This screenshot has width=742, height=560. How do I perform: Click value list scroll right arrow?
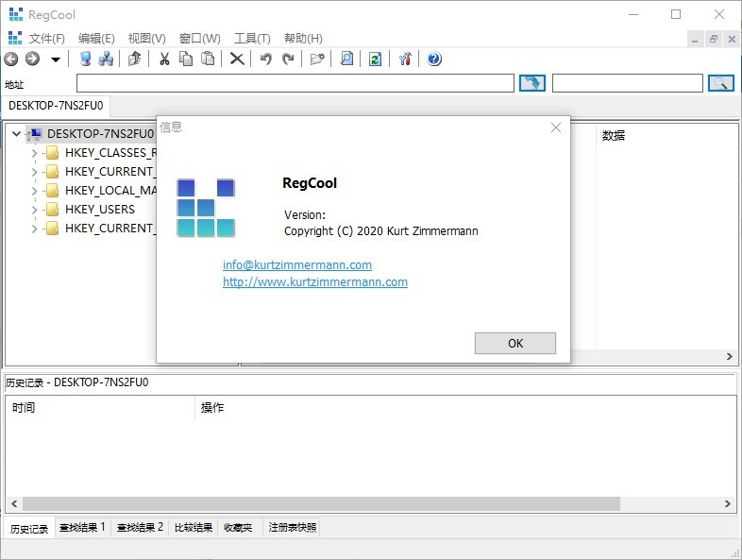point(729,356)
